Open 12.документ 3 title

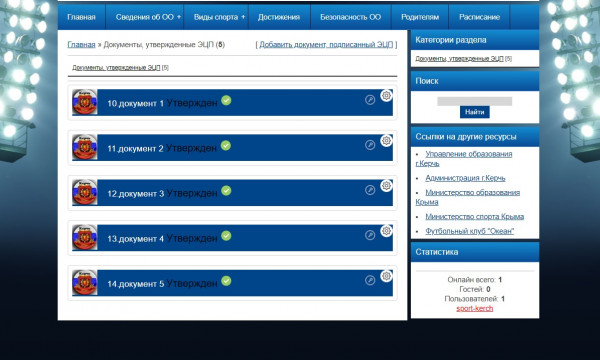pos(135,194)
